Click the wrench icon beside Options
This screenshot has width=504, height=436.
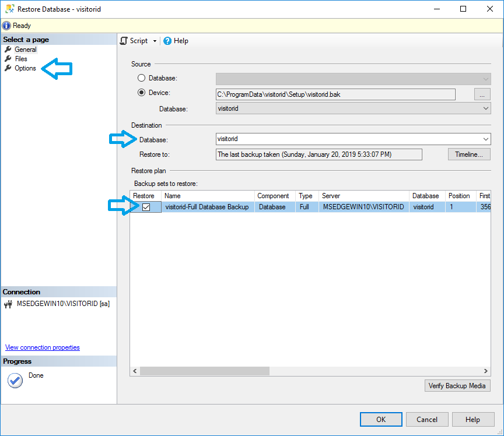coord(8,68)
